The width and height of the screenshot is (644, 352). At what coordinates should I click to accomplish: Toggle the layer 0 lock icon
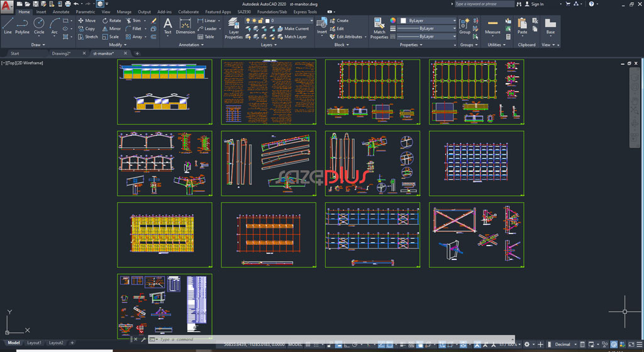pyautogui.click(x=260, y=21)
